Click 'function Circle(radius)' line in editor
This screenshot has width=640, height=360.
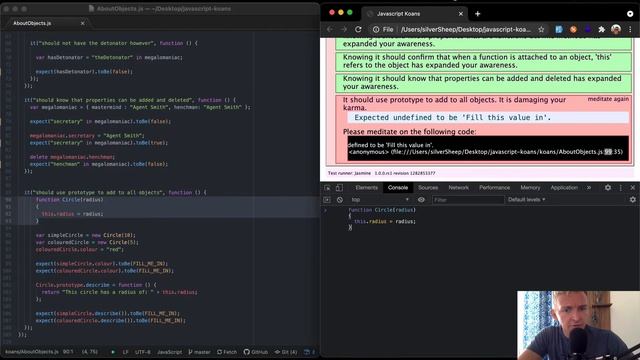click(x=69, y=200)
